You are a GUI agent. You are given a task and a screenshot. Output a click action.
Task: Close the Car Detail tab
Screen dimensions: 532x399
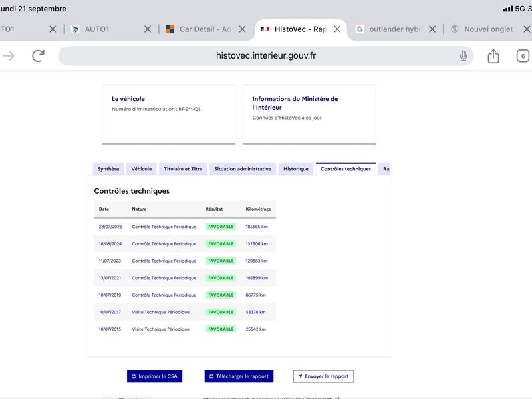[x=242, y=29]
